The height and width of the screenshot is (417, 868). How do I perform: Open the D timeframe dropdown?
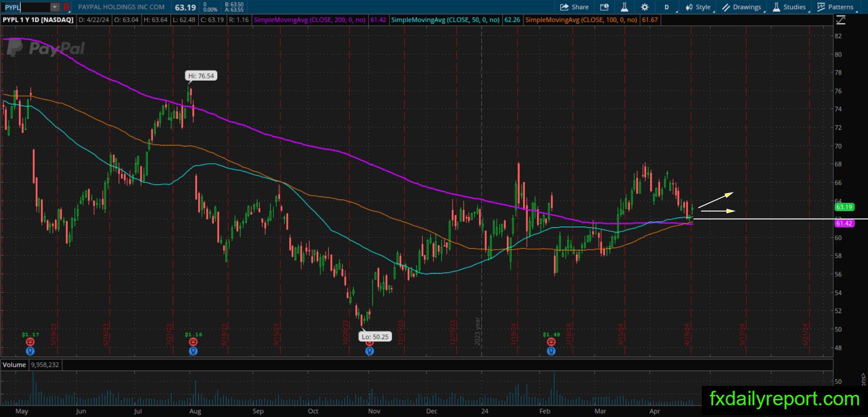tap(667, 7)
